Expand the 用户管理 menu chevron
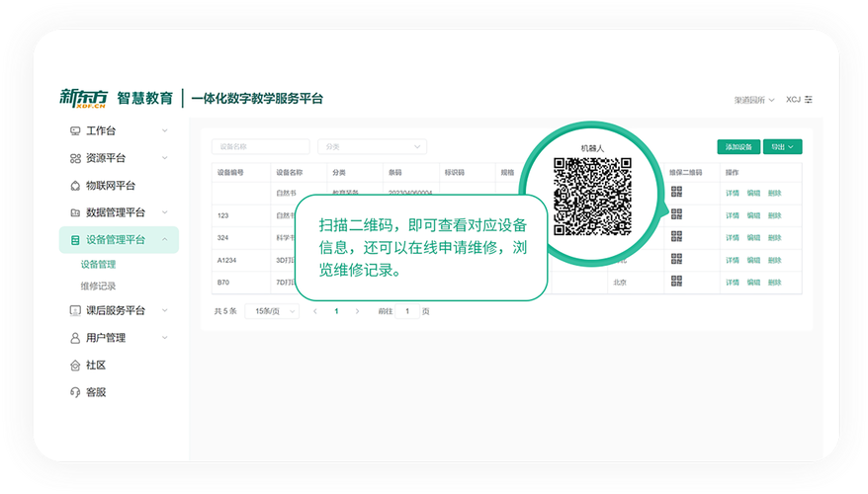This screenshot has height=494, width=868. click(x=164, y=338)
